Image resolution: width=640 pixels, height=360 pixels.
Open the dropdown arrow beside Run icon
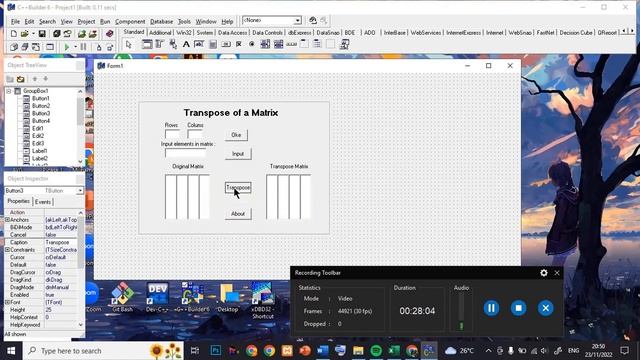75,47
